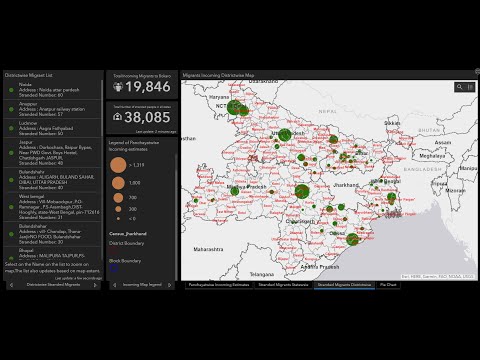
Task: Click the green circle over Uttar Pradesh label
Action: [x=285, y=135]
